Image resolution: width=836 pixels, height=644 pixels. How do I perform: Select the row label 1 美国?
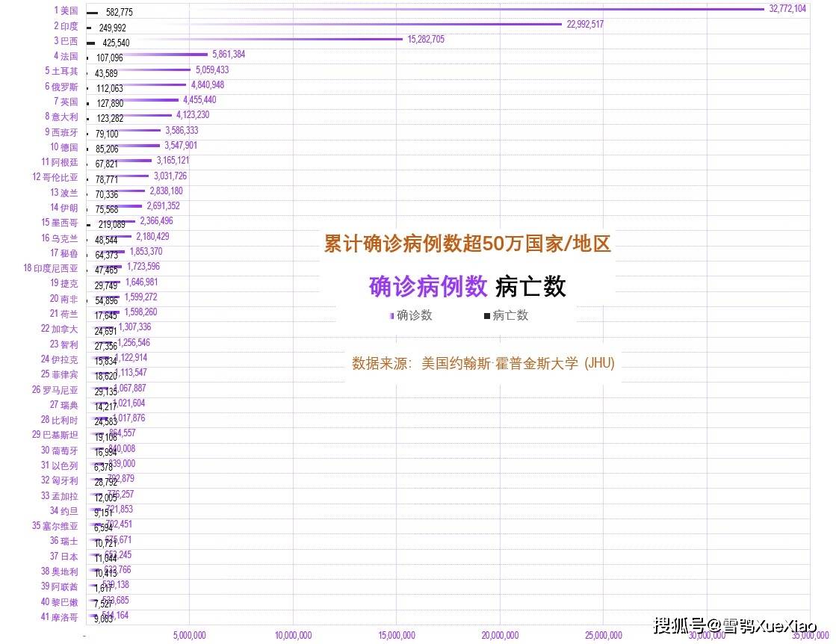pyautogui.click(x=66, y=10)
